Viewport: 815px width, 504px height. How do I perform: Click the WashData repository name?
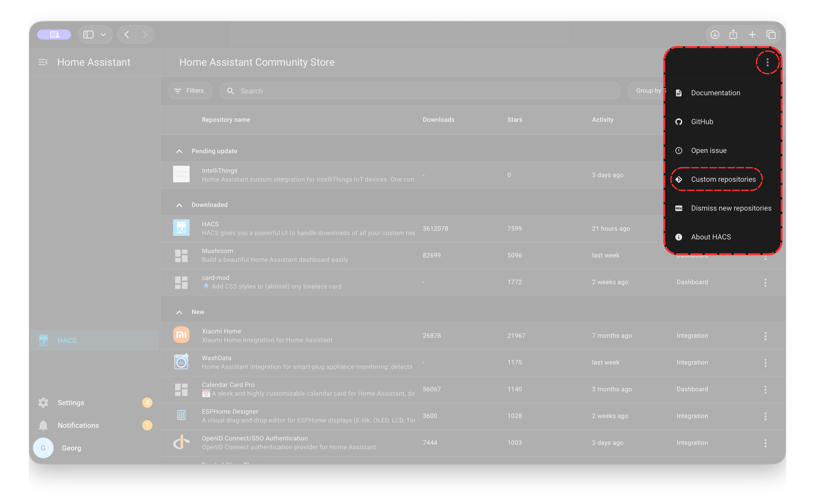click(x=216, y=358)
